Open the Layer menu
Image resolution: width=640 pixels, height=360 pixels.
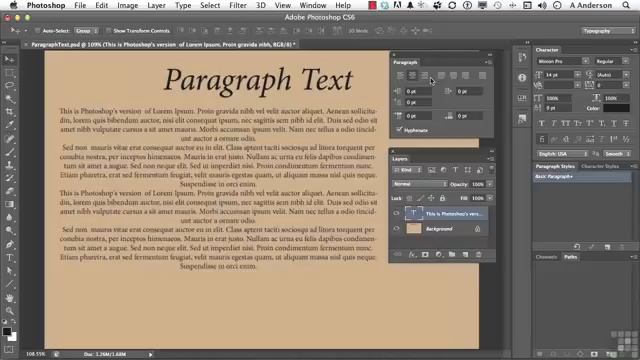156,5
